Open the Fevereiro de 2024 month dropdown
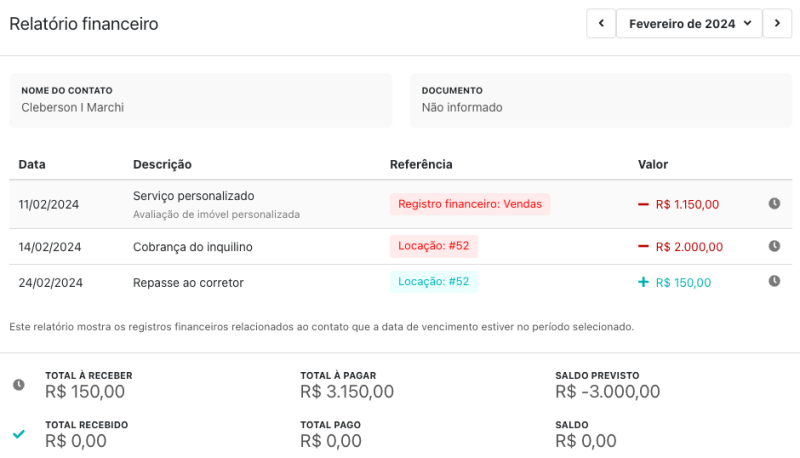The image size is (800, 458). pyautogui.click(x=689, y=24)
